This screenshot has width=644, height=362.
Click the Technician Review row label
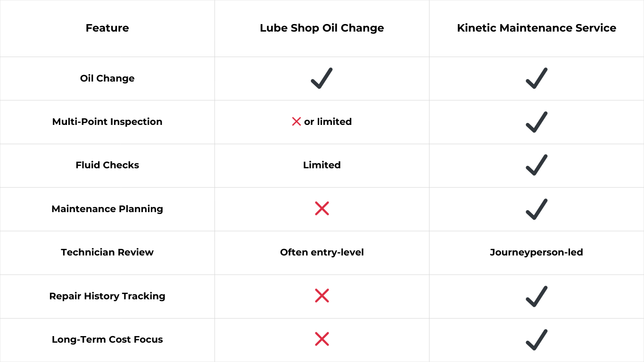coord(107,252)
